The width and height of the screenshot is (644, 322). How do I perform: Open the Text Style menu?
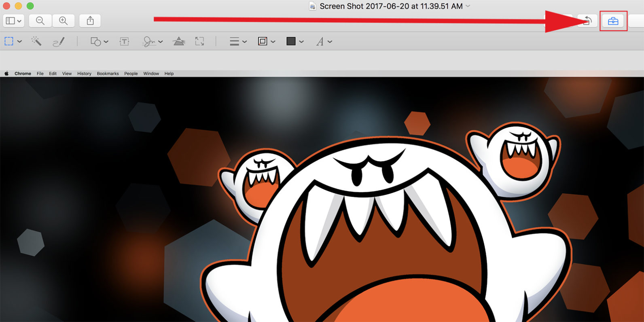click(324, 41)
